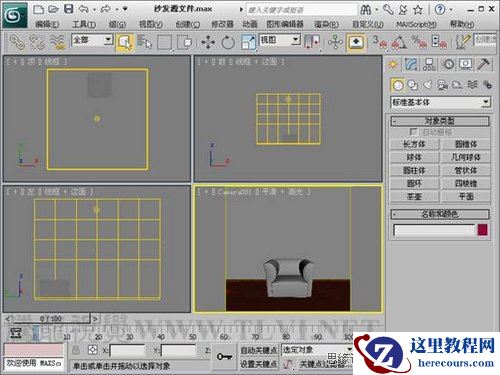Choose the Rectangular Selection Region tool
The width and height of the screenshot is (500, 375).
pos(165,42)
